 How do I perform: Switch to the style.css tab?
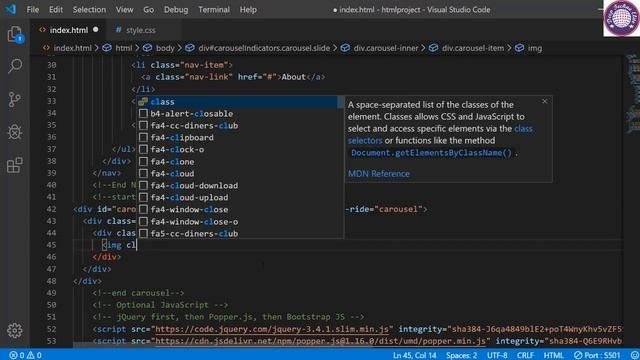pos(140,30)
